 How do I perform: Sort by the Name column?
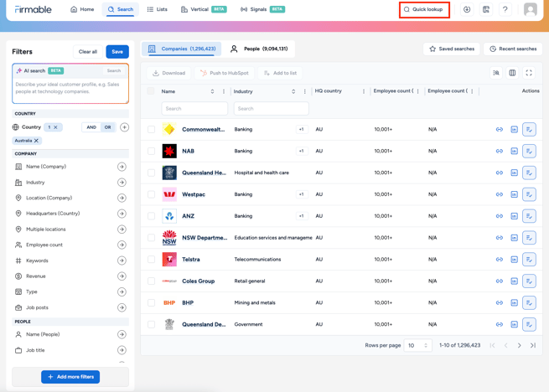pos(212,91)
